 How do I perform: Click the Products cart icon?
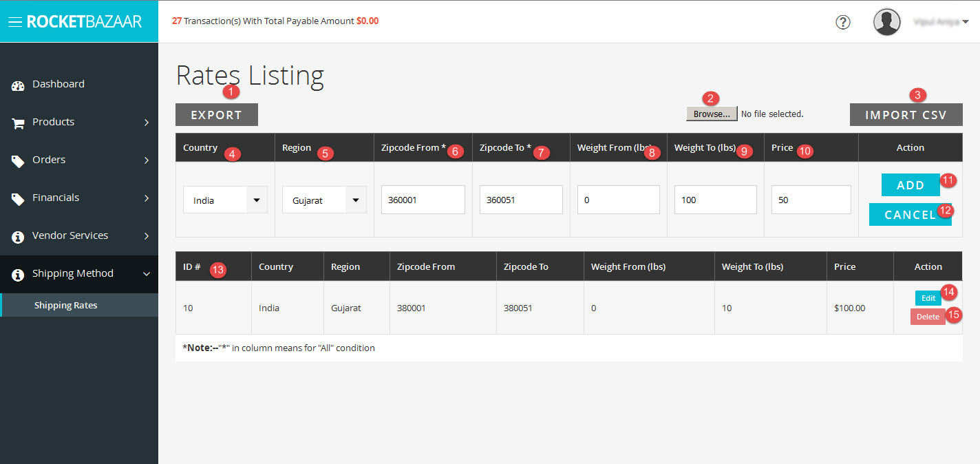tap(18, 123)
